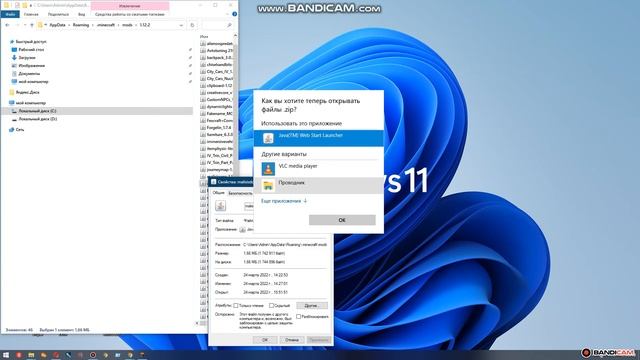The image size is (640, 360).
Task: Go back with Explorer back arrow
Action: pos(7,25)
